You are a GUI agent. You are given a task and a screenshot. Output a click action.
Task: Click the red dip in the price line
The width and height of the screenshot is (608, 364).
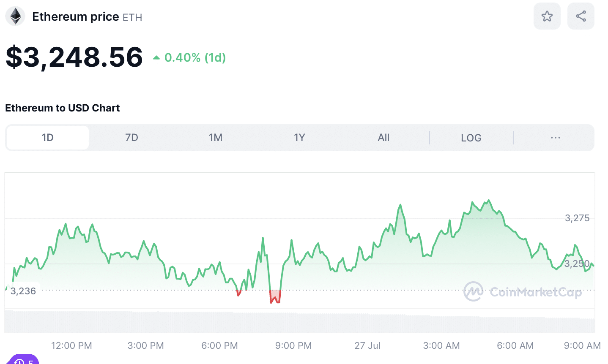click(x=275, y=296)
